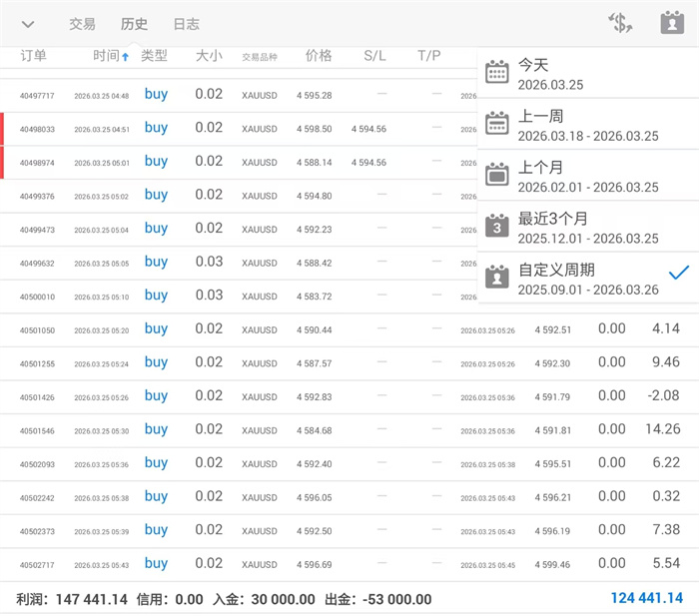Click the 上个月 calendar icon
The width and height of the screenshot is (699, 616).
click(497, 174)
